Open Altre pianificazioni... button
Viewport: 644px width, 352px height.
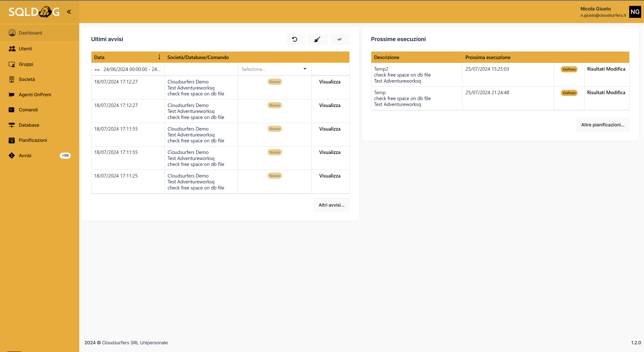click(603, 125)
